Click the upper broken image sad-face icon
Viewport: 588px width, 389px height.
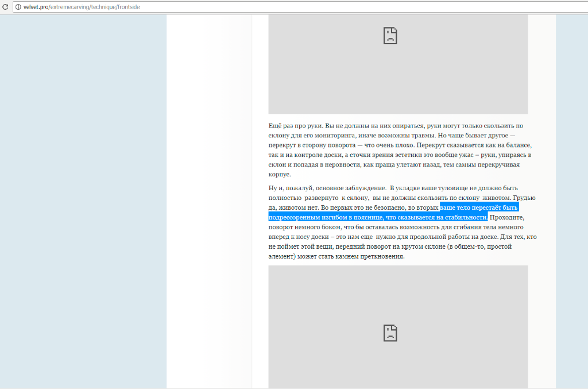(x=390, y=36)
